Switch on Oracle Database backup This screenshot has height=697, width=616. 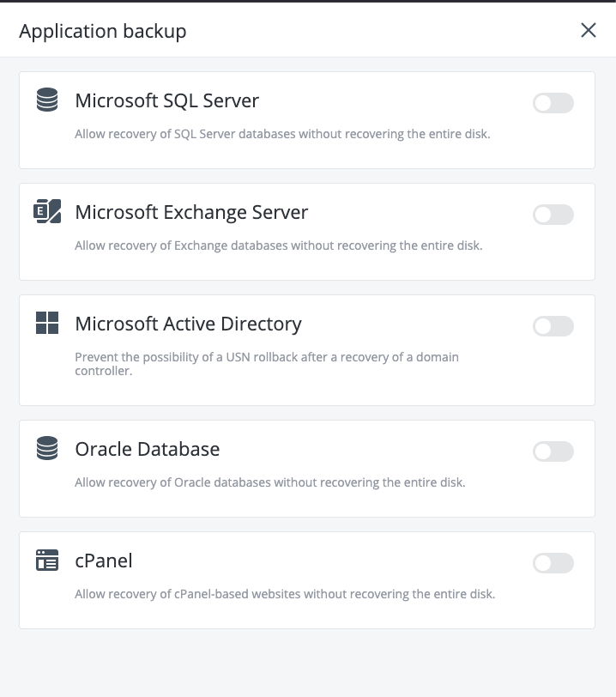[x=553, y=451]
